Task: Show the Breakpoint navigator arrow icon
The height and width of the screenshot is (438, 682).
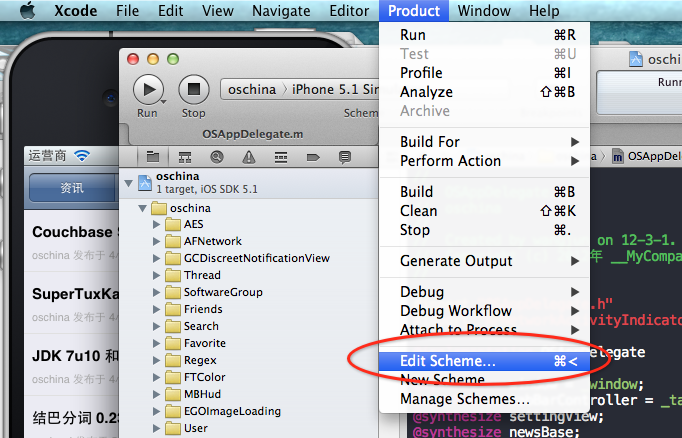Action: pos(313,157)
